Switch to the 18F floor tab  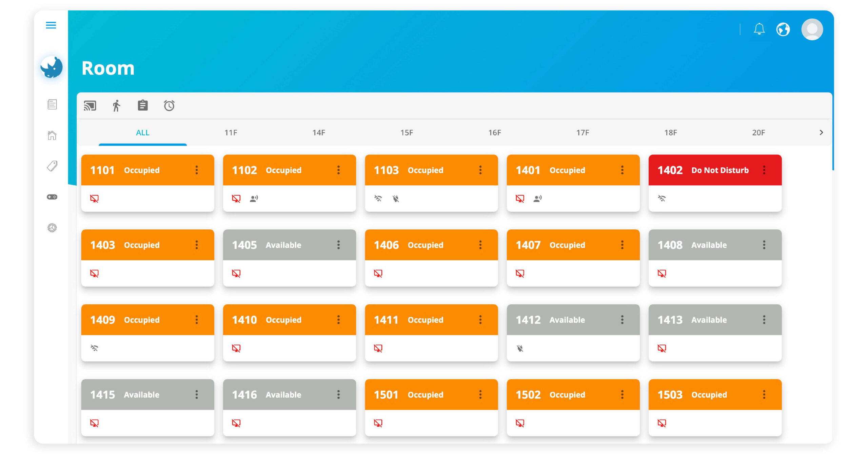point(671,133)
